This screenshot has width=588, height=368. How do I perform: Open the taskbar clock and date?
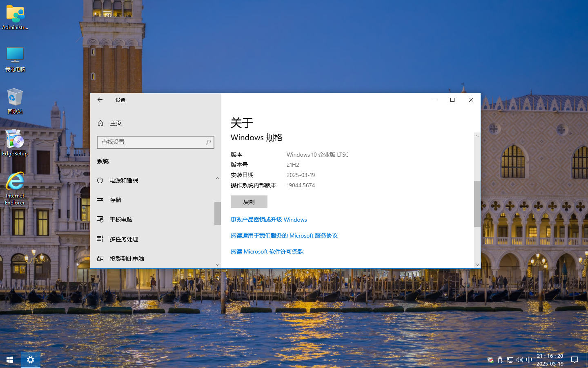pyautogui.click(x=550, y=360)
